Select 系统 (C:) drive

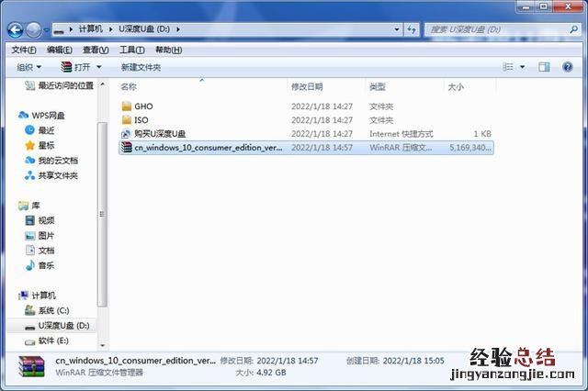47,310
